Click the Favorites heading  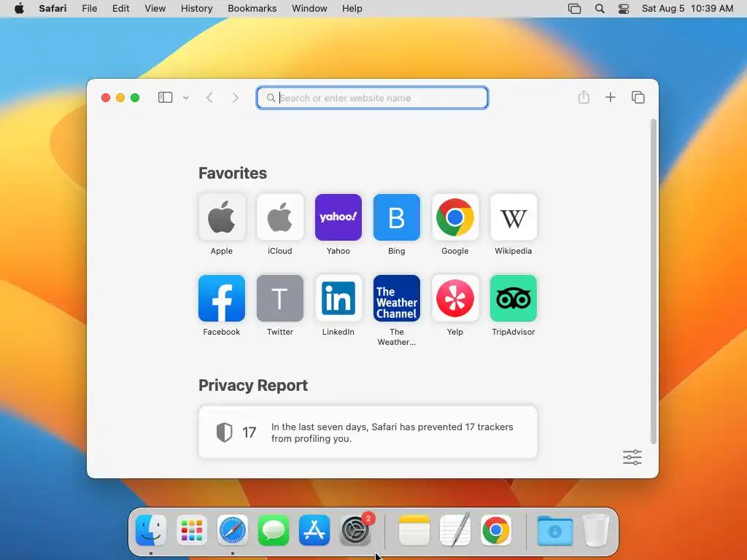tap(233, 173)
